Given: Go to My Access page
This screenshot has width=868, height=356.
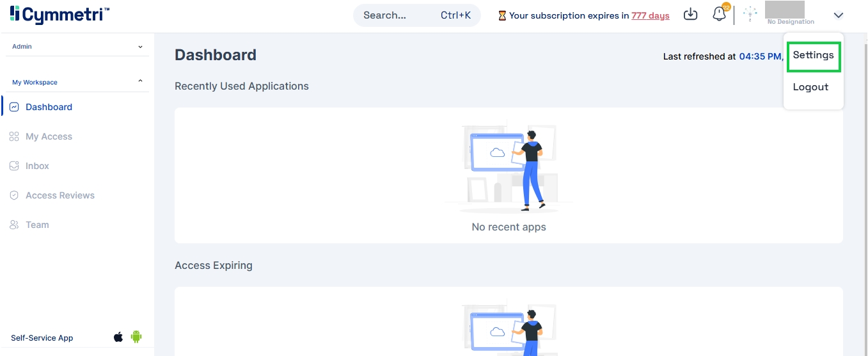Looking at the screenshot, I should 49,136.
